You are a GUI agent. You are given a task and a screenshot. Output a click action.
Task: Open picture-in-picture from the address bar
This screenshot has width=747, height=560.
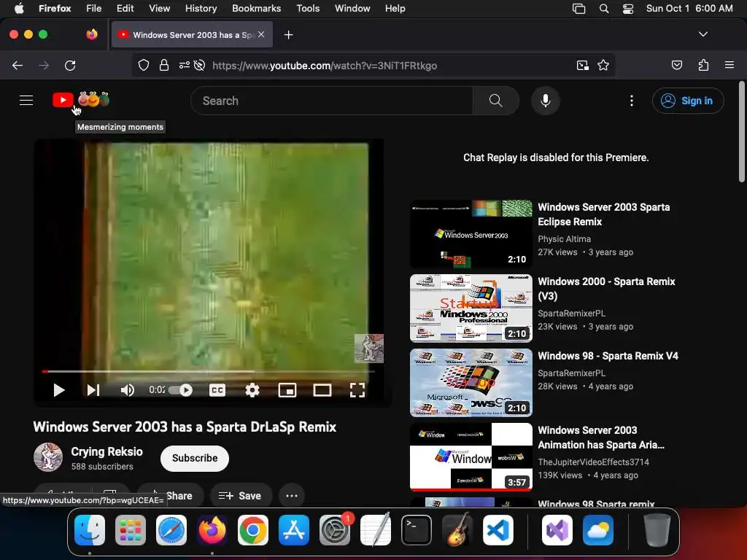pos(582,65)
